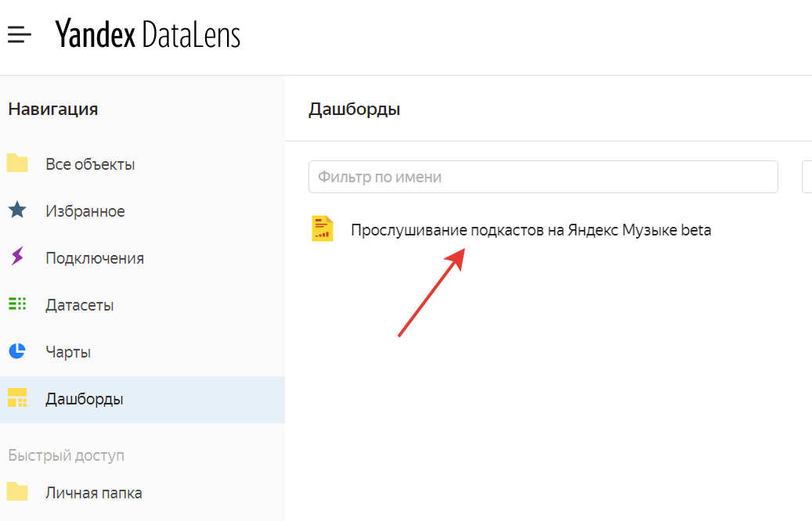Click the Personal folder icon

[x=17, y=491]
